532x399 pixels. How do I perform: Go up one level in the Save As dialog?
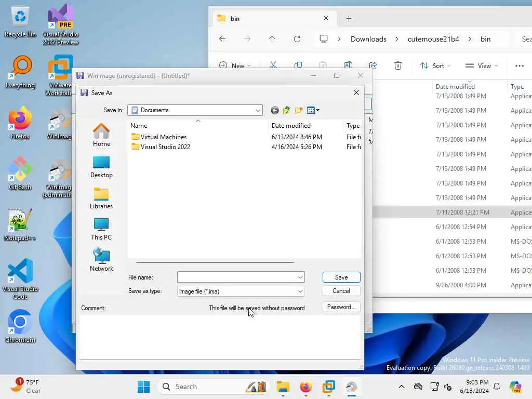tap(287, 110)
